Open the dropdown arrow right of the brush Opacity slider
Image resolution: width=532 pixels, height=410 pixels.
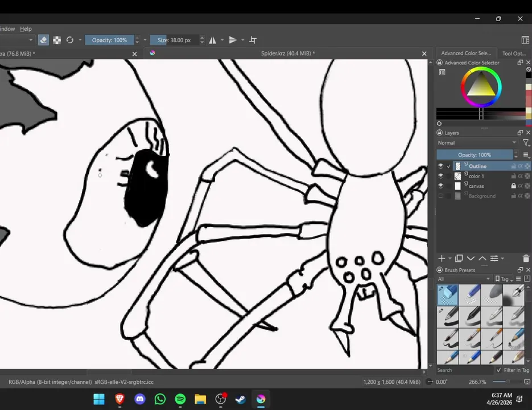coord(145,40)
